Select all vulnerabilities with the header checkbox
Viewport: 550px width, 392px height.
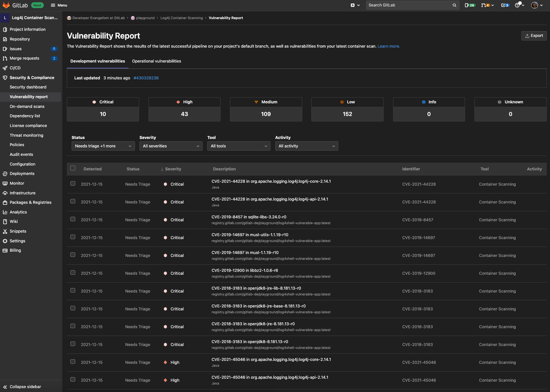tap(73, 168)
